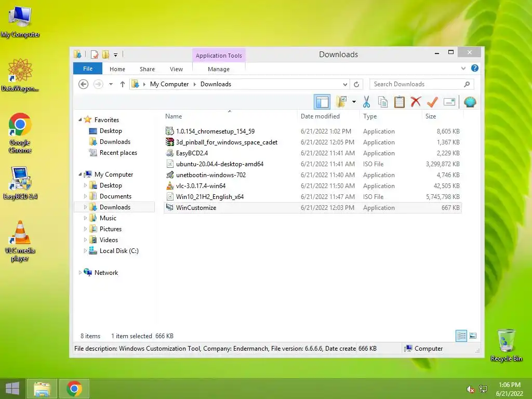
Task: Open the folder options dropdown arrow
Action: [354, 102]
